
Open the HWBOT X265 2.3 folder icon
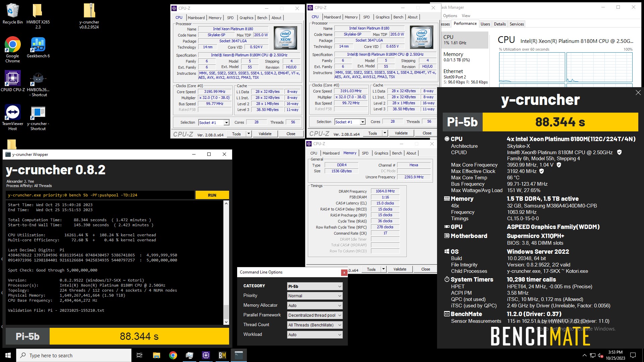coord(38,16)
